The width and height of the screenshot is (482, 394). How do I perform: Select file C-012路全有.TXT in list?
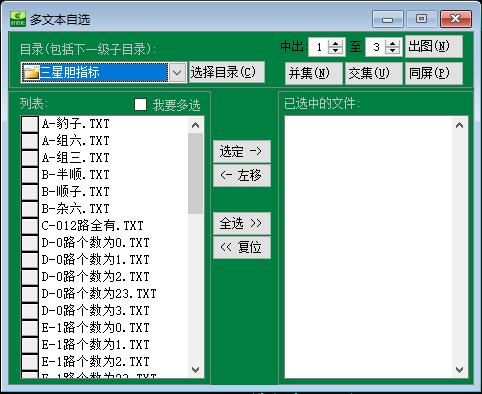click(93, 226)
